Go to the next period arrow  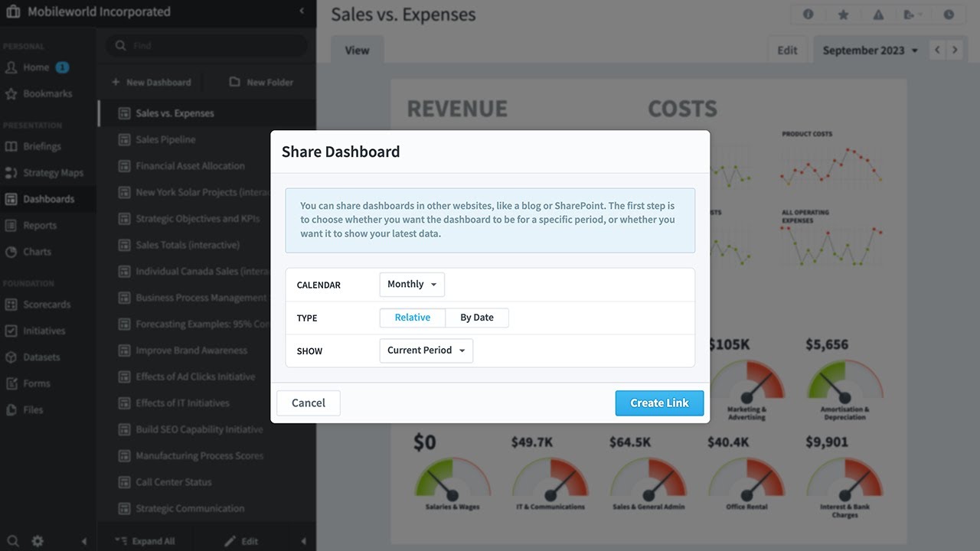[x=954, y=50]
